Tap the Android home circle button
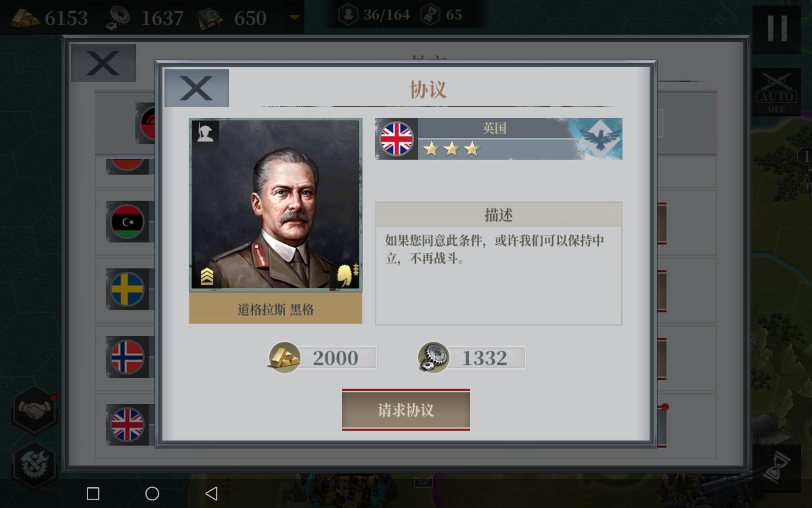 pyautogui.click(x=152, y=493)
